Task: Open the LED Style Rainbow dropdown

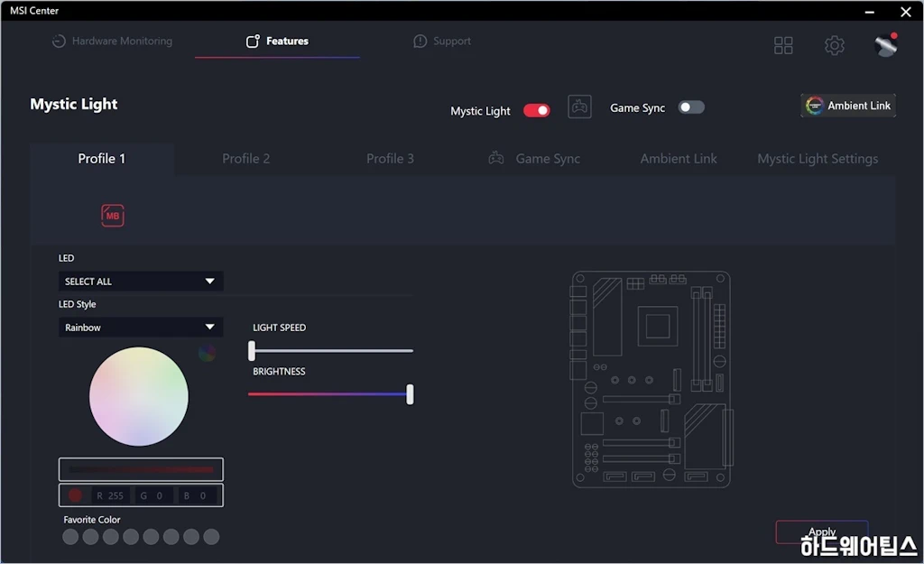Action: click(141, 327)
